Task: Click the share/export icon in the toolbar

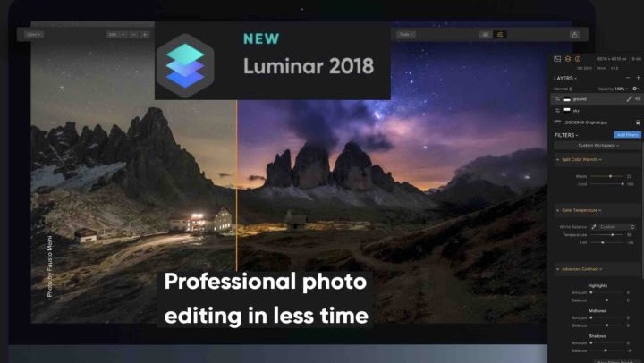Action: click(x=574, y=35)
